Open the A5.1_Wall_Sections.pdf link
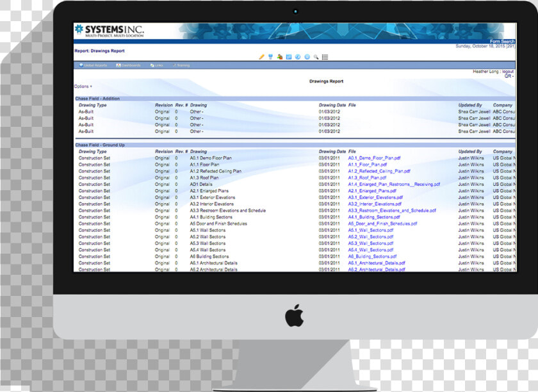538x392 pixels. click(x=371, y=231)
